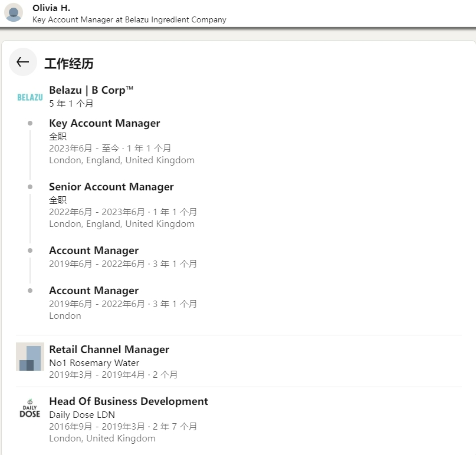Open the Olivia H. name link
The height and width of the screenshot is (455, 476).
click(x=51, y=8)
